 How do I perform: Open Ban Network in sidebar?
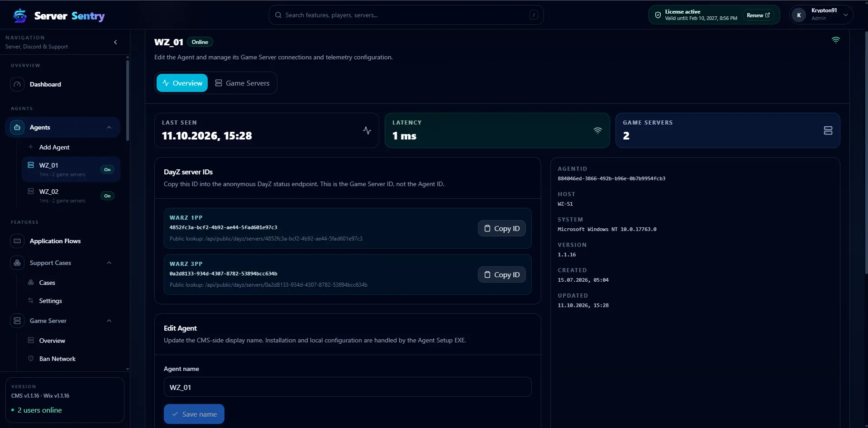click(x=57, y=359)
